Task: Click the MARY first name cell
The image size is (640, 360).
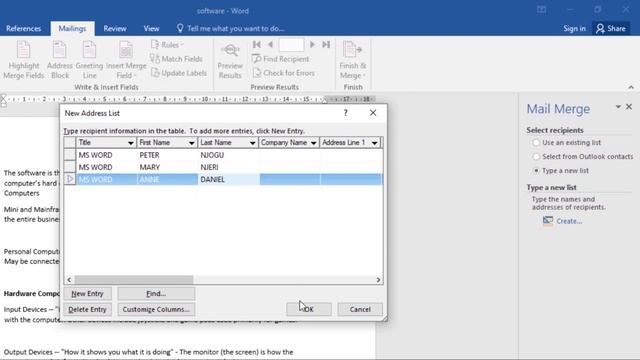Action: pos(167,167)
